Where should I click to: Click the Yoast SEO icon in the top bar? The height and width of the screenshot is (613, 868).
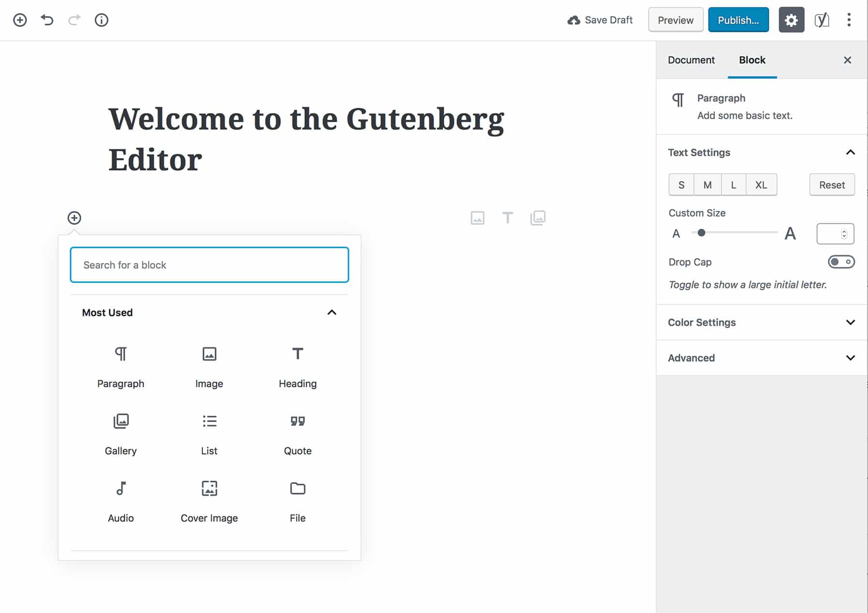(822, 20)
